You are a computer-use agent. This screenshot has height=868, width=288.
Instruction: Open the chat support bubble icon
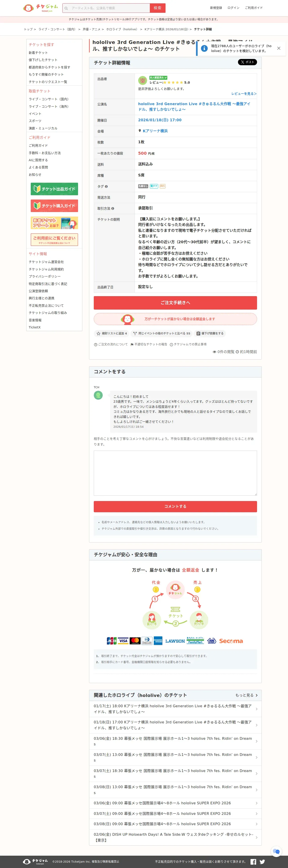click(277, 851)
